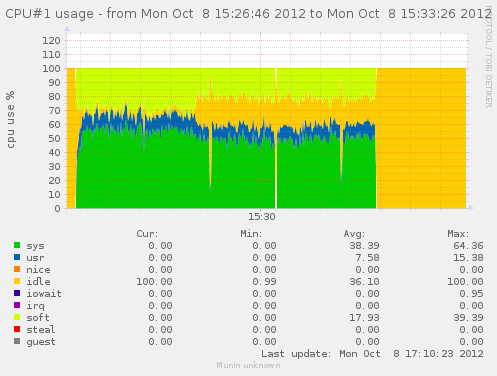Click the blue usr legend swatch
This screenshot has width=497, height=376.
(17, 257)
